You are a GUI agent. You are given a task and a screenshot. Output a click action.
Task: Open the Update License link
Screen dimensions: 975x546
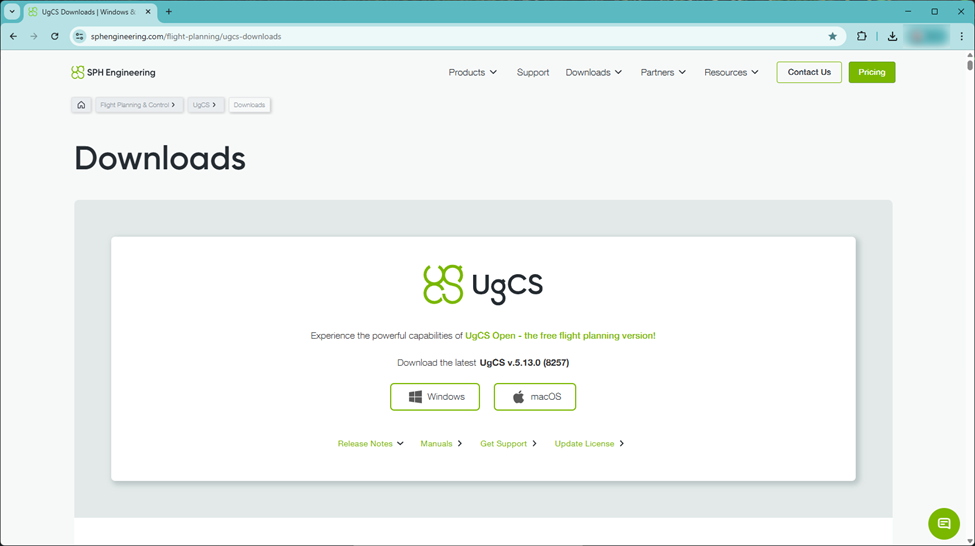[589, 443]
